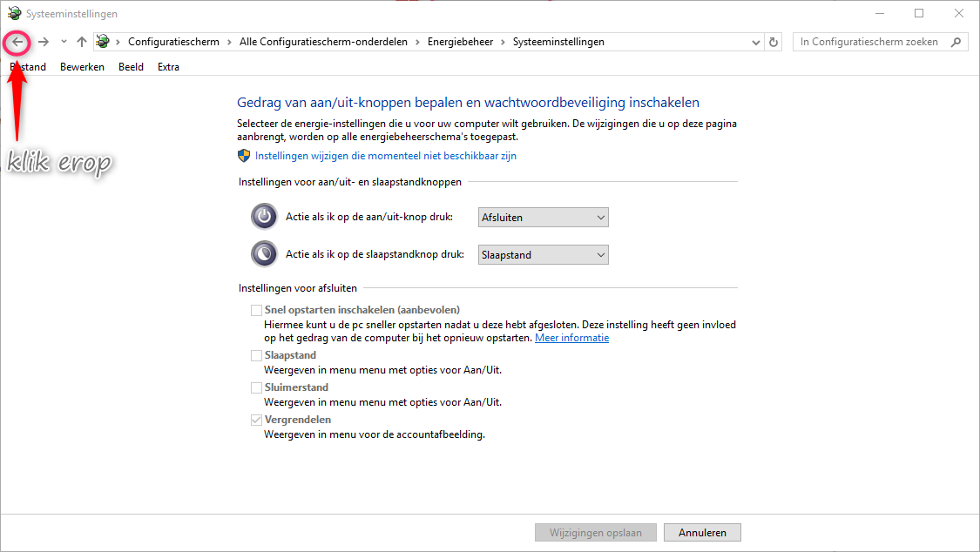Open the Extra menu

click(x=169, y=67)
